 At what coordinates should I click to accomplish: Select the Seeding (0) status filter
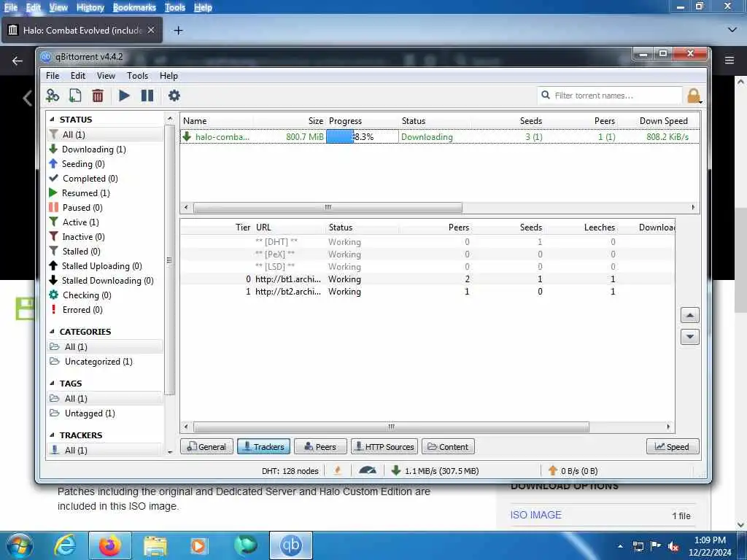83,164
